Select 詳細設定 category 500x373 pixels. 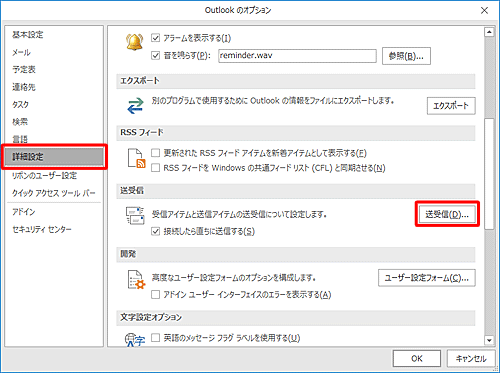(54, 157)
